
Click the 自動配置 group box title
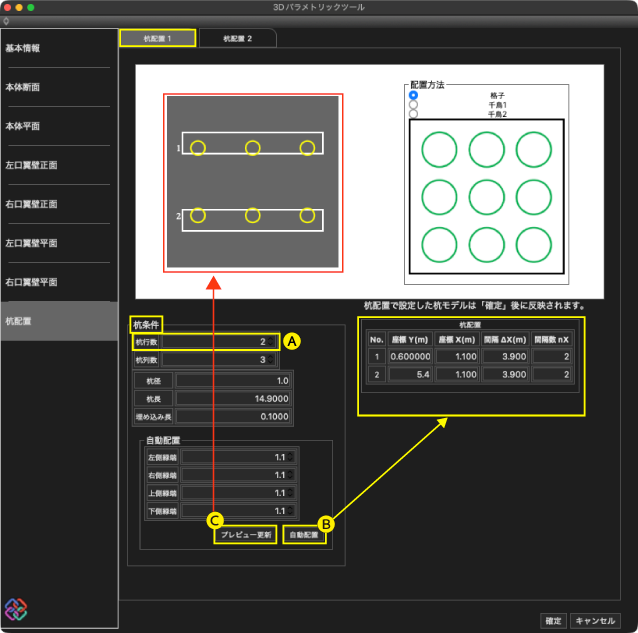click(163, 441)
